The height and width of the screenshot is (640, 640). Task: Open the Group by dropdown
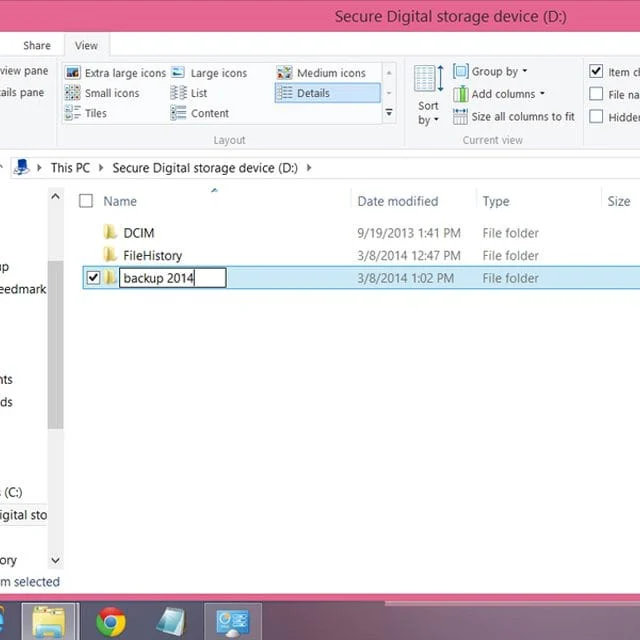point(490,71)
